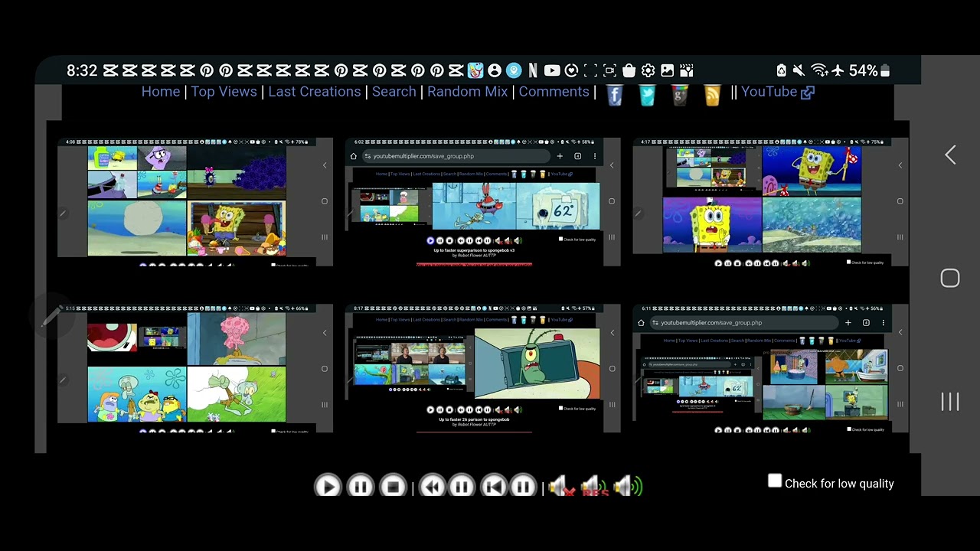Select the video with SpongeBob holding a flag
Image resolution: width=980 pixels, height=551 pixels.
(x=770, y=202)
